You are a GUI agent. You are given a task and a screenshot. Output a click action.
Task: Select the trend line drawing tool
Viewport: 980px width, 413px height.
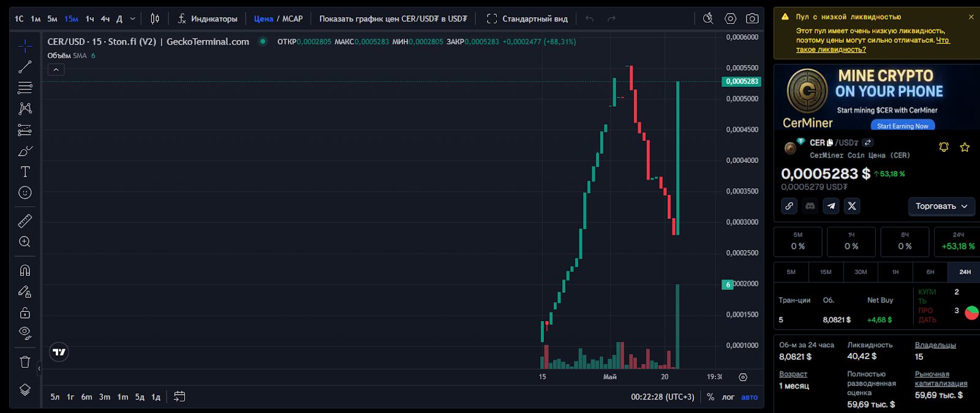[25, 67]
